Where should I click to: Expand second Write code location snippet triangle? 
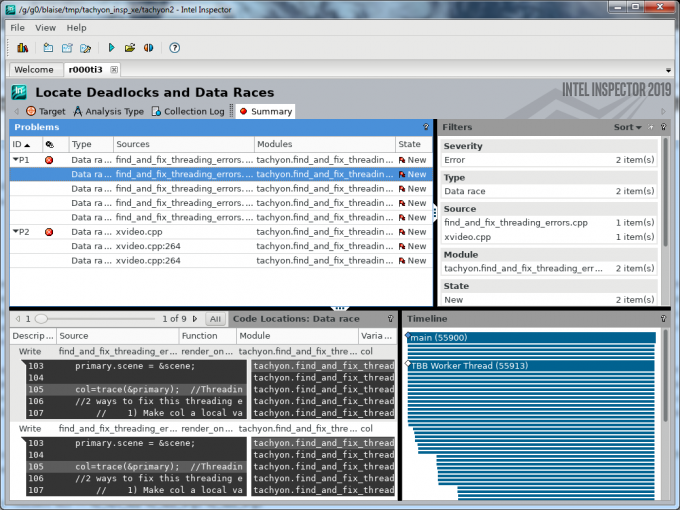tap(23, 440)
